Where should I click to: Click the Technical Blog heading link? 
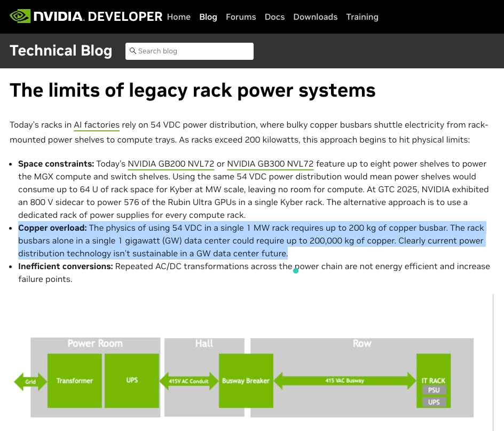tap(61, 51)
